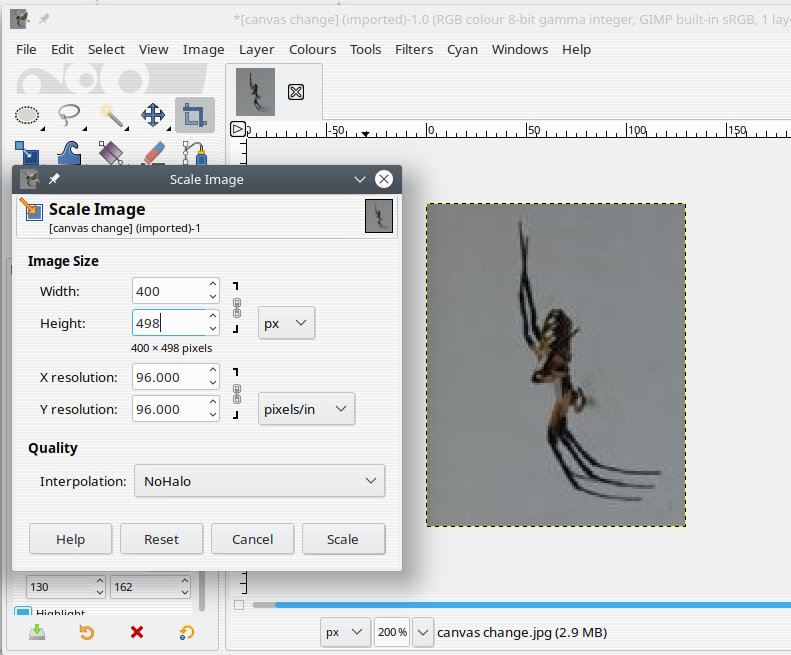Select the Free Select lasso tool
This screenshot has width=791, height=655.
point(69,116)
